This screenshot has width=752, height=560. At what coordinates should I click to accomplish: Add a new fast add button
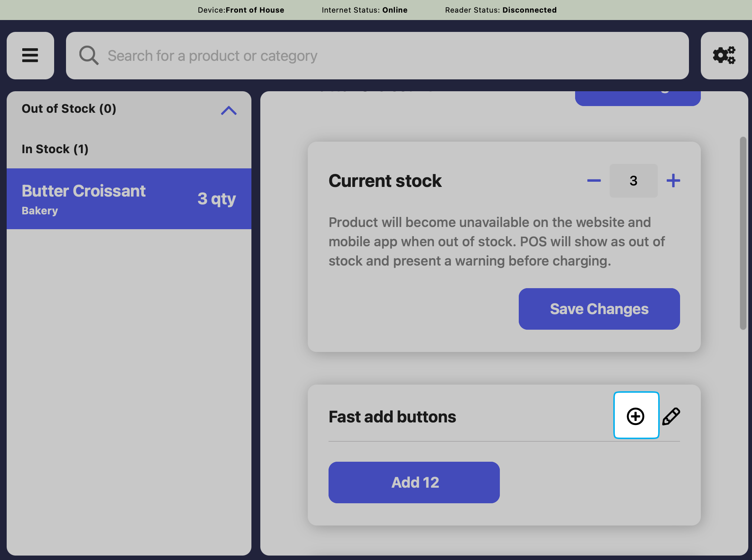(x=636, y=416)
